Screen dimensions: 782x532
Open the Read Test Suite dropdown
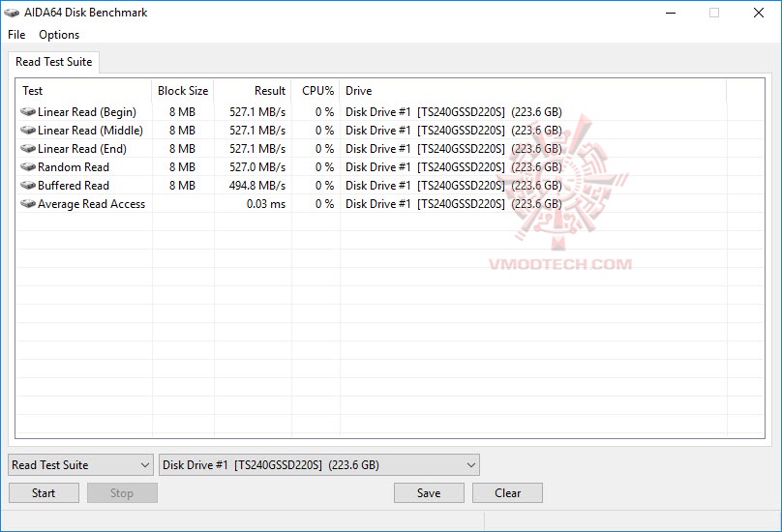tap(80, 465)
